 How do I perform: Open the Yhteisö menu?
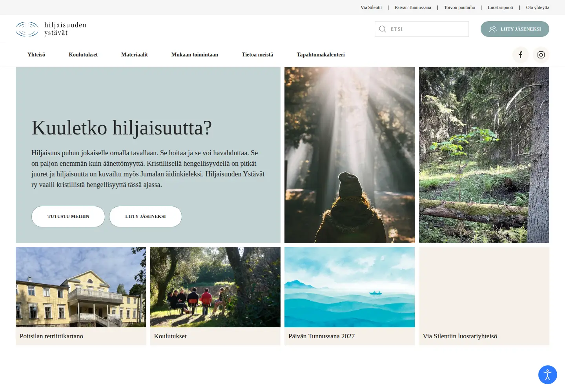pyautogui.click(x=36, y=55)
